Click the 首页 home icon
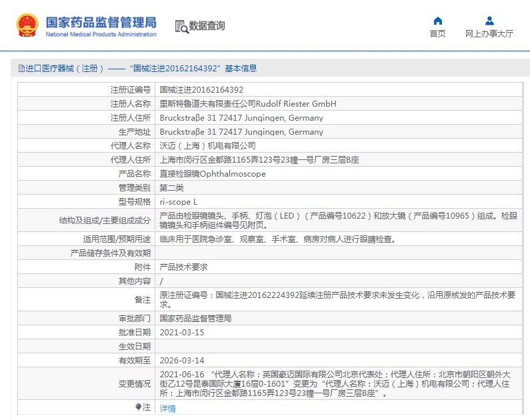Screen dimensions: 530x420 pos(438,21)
